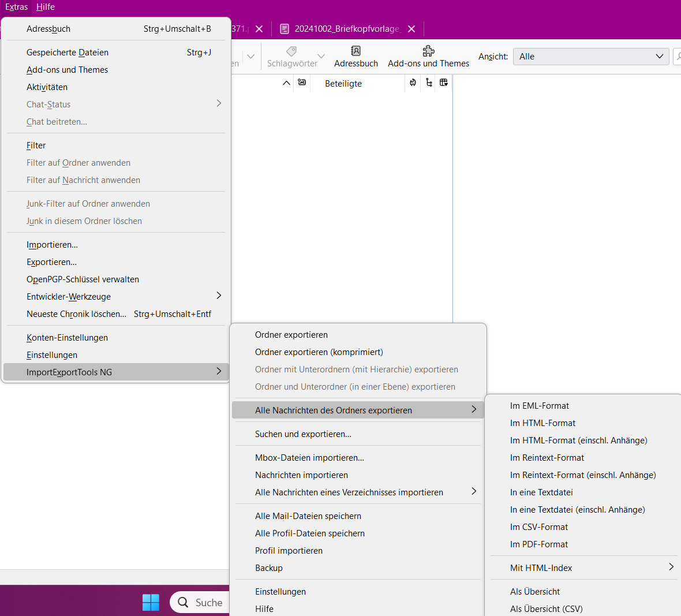Click the column picker icon in the header
681x616 pixels.
(x=443, y=83)
